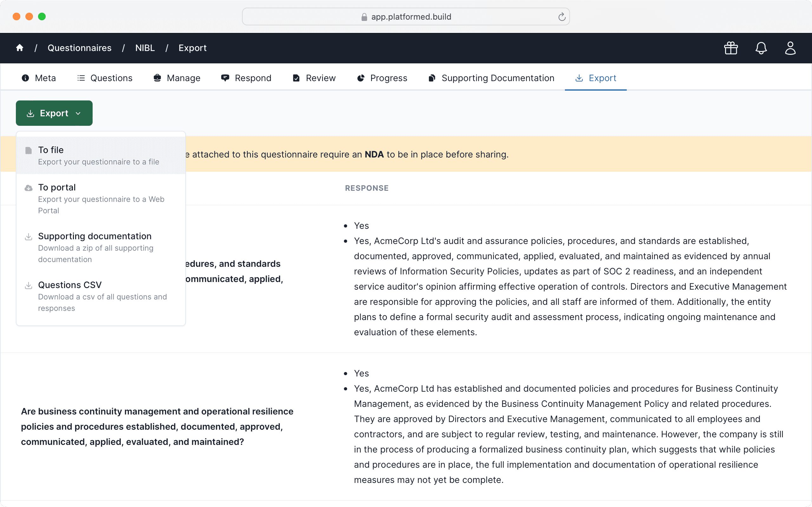Click the Meta info icon
The height and width of the screenshot is (507, 812).
[25, 78]
